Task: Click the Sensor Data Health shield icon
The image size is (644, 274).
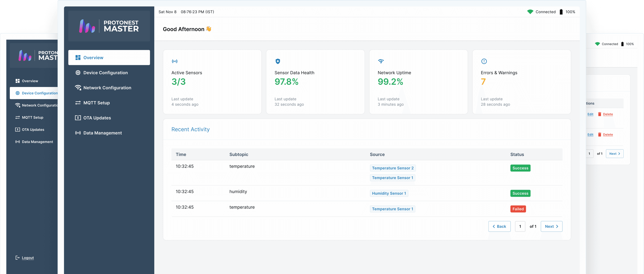Action: point(278,61)
